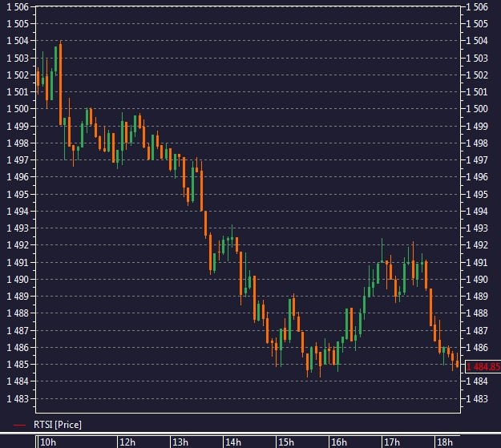Click the 1 488 label on right axis

[477, 313]
